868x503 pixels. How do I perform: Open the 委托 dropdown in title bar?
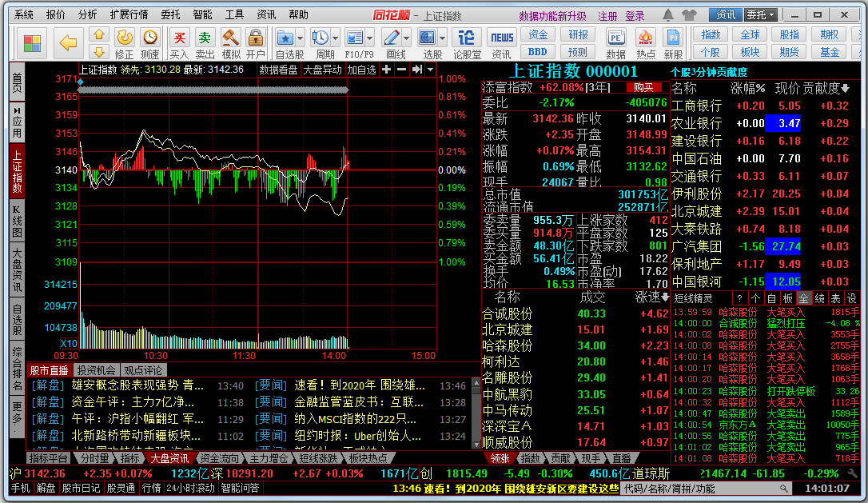point(760,15)
